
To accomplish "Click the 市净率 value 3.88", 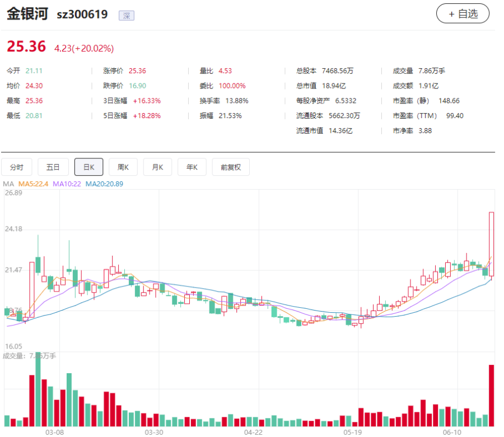I will coord(425,131).
